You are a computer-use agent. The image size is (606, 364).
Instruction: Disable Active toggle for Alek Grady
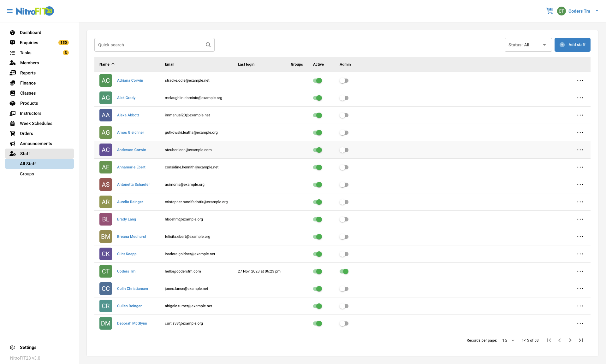(x=318, y=98)
